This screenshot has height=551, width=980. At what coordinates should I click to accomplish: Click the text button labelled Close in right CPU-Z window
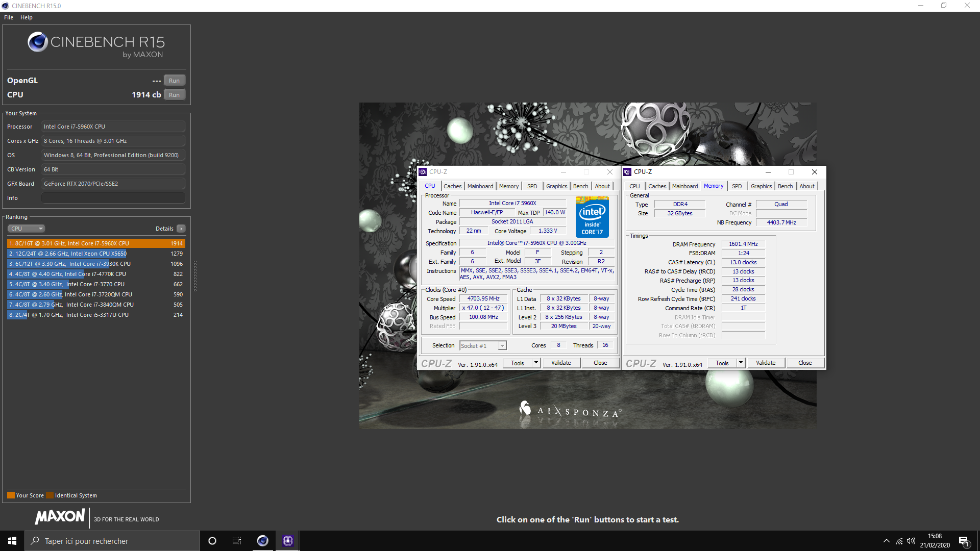click(805, 363)
